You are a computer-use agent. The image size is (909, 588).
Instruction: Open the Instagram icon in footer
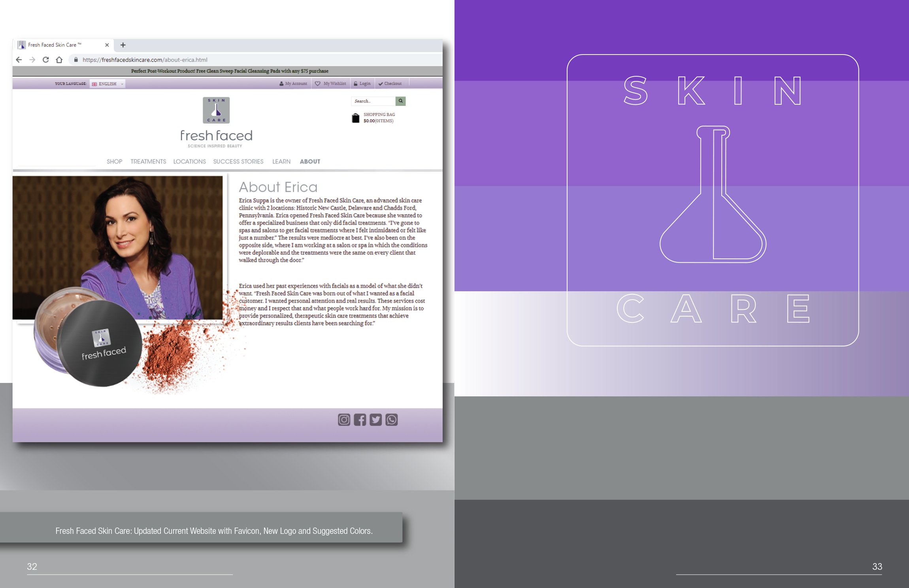344,420
